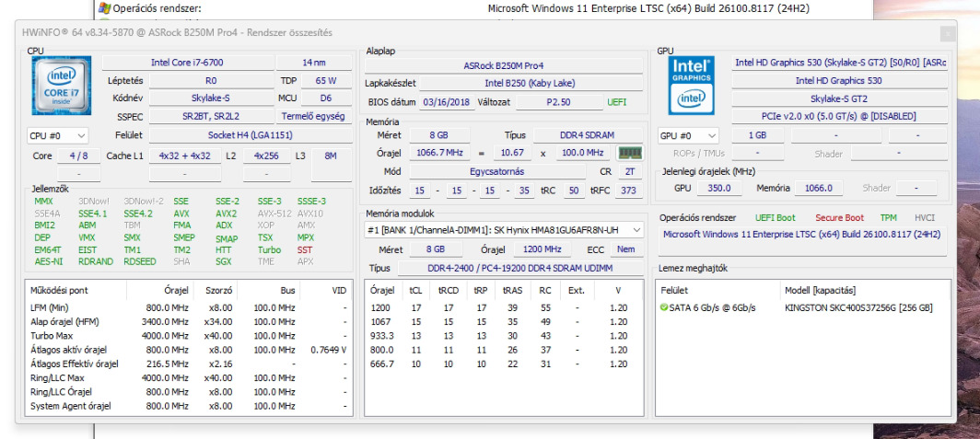The width and height of the screenshot is (980, 439).
Task: Expand the memory module SK Hynix dropdown
Action: pyautogui.click(x=504, y=230)
